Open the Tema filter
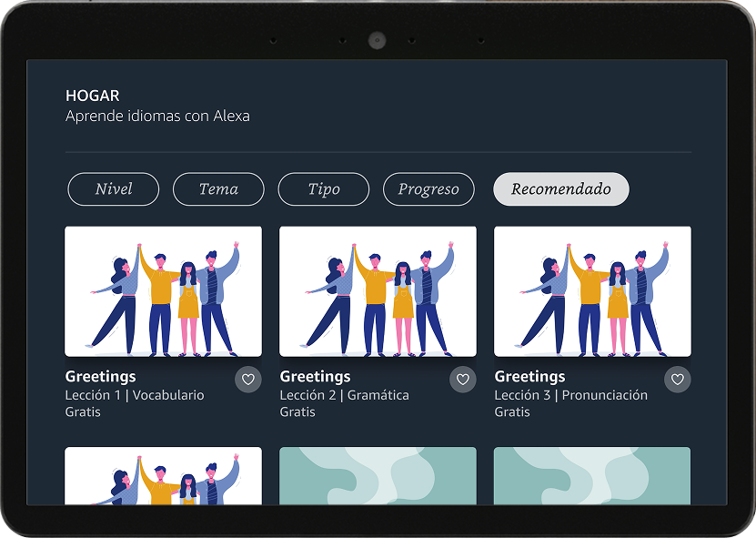 [x=218, y=189]
